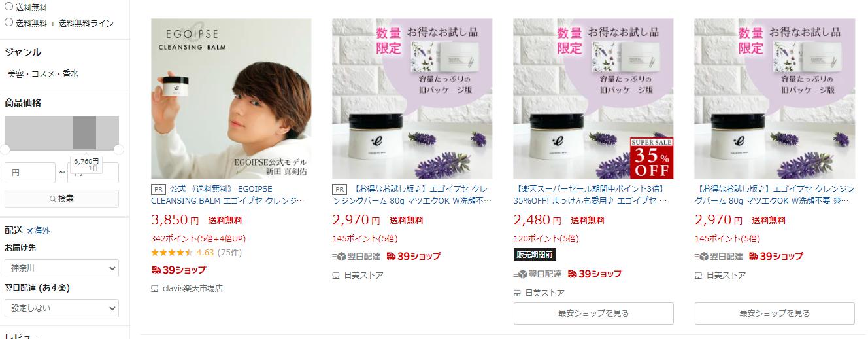Click the 翌日配達 delivery icon under the second product
868x339 pixels.
(337, 257)
